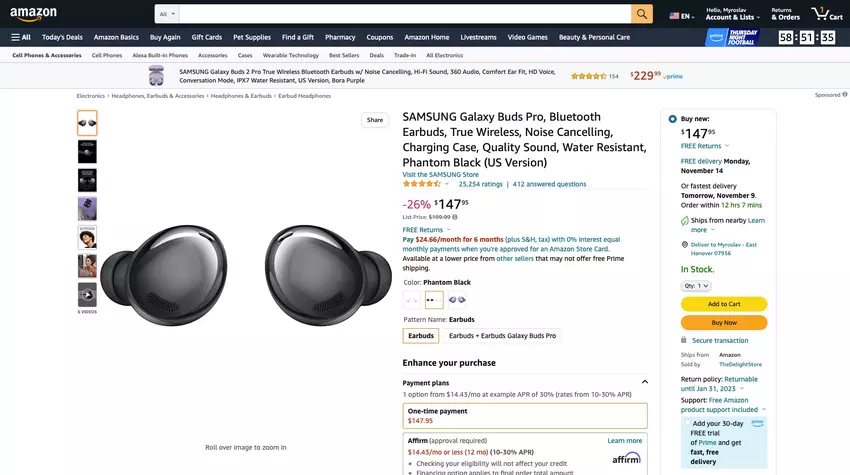
Task: Click the Affirm logo
Action: coord(626,458)
